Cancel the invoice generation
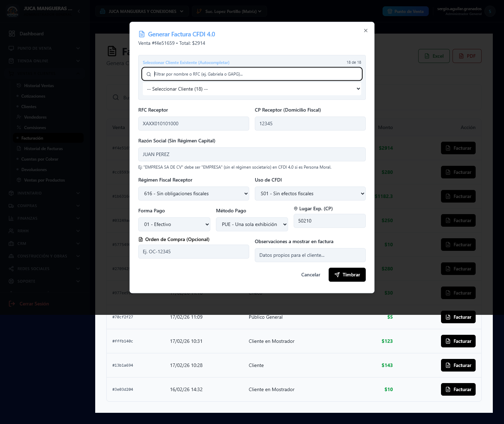Viewport: 504px width, 424px height. [311, 275]
